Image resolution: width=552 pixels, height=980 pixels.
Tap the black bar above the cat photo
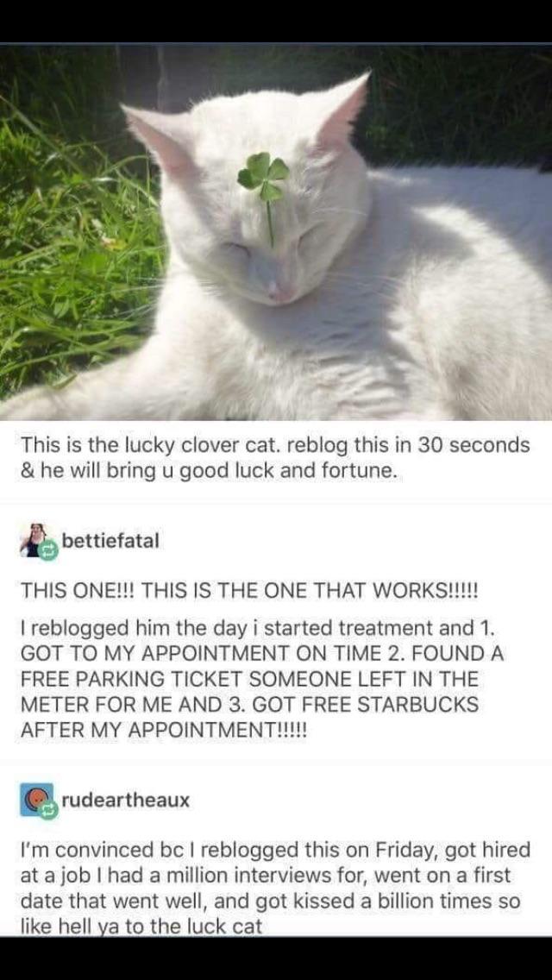pos(276,21)
